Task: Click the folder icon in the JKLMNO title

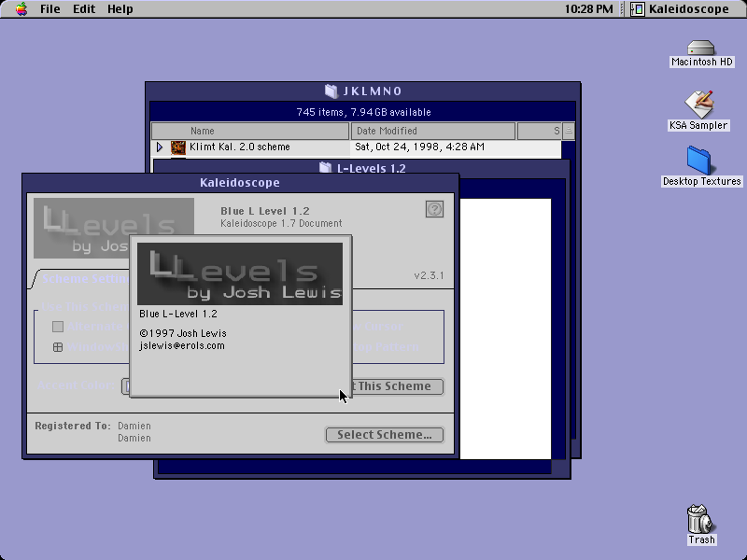Action: [x=331, y=91]
